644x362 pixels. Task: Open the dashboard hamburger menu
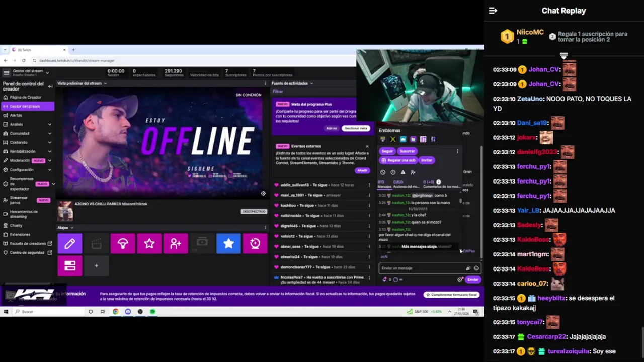[6, 73]
